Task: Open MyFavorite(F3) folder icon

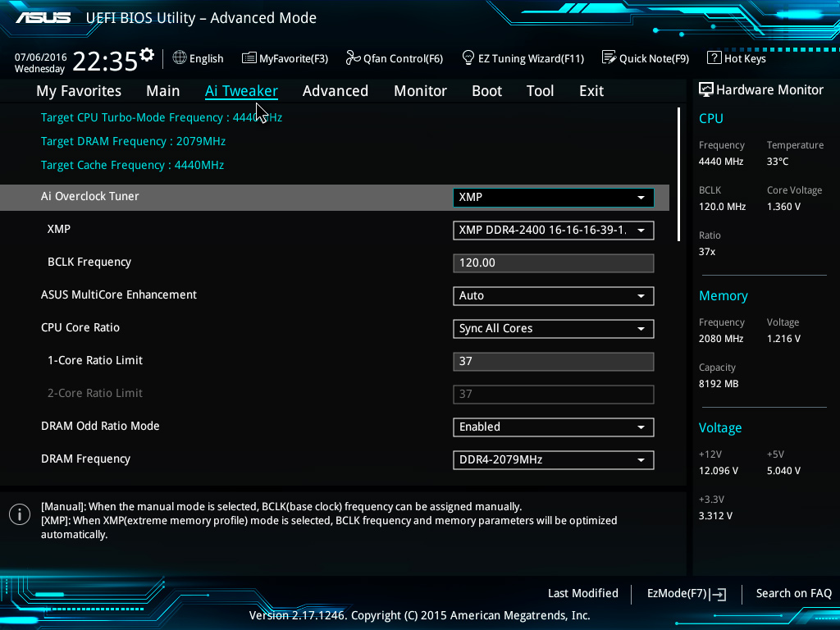Action: click(249, 58)
